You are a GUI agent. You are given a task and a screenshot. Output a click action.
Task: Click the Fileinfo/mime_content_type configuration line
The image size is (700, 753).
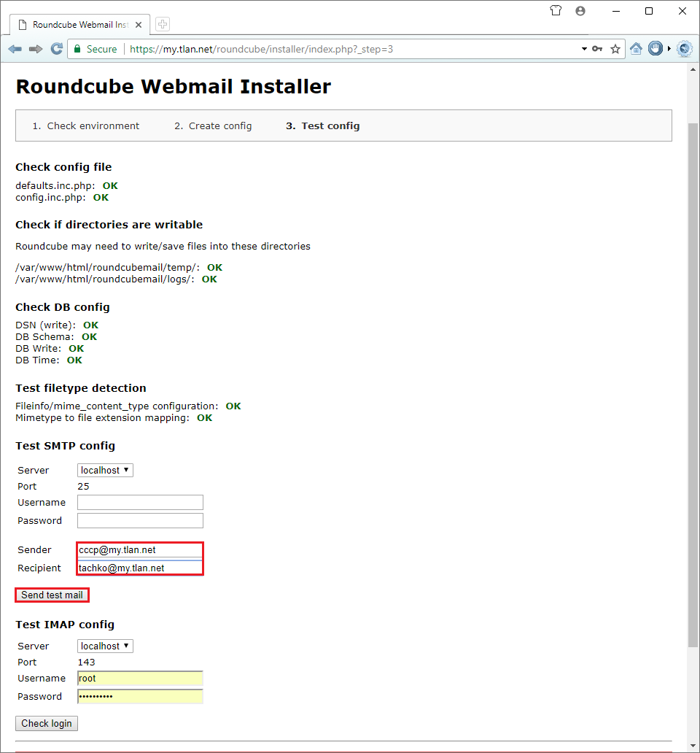pos(128,406)
